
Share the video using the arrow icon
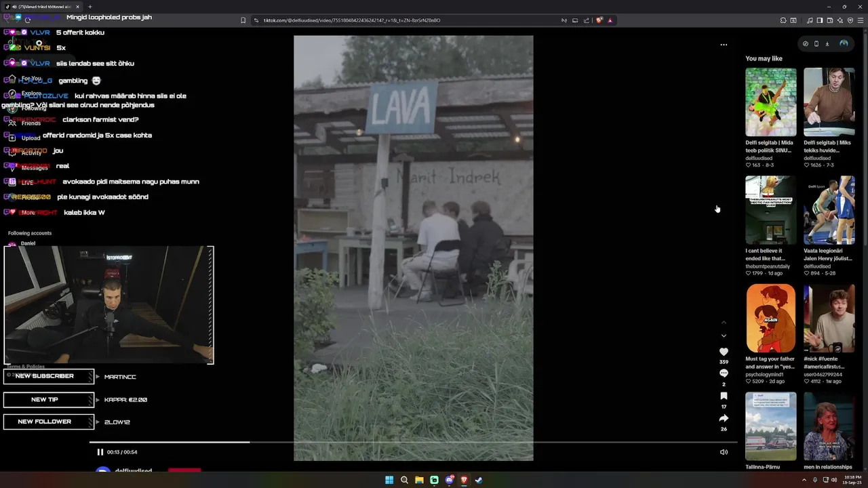pos(724,418)
